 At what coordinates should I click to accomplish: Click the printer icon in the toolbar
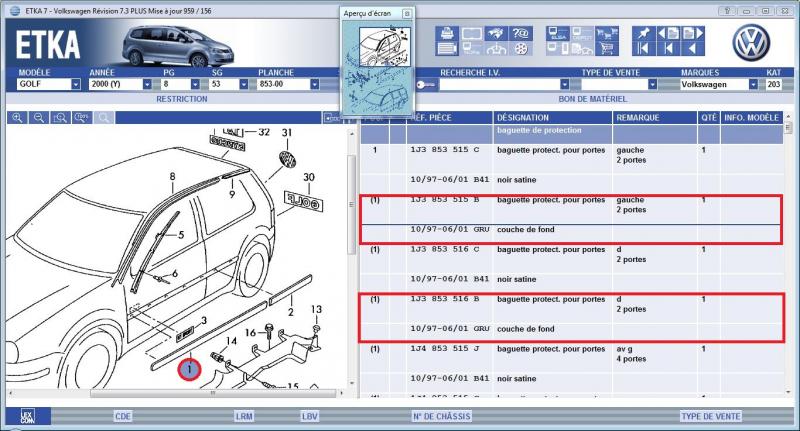[447, 34]
